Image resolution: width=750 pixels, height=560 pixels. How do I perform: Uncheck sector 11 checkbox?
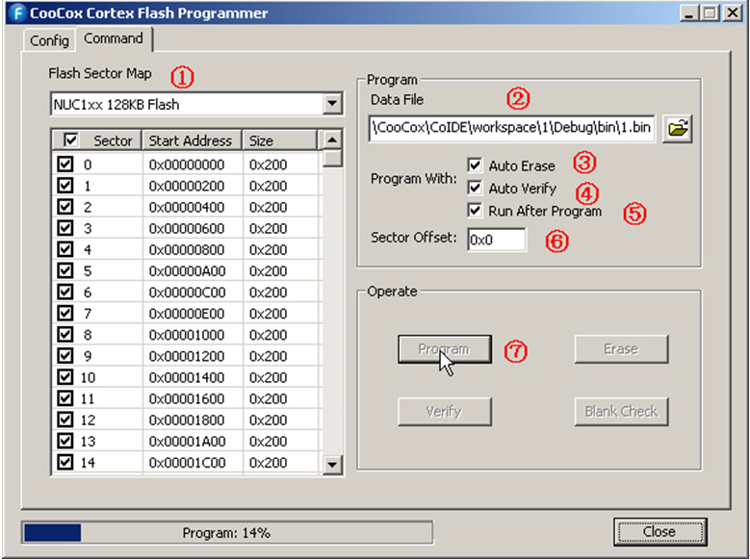point(65,398)
